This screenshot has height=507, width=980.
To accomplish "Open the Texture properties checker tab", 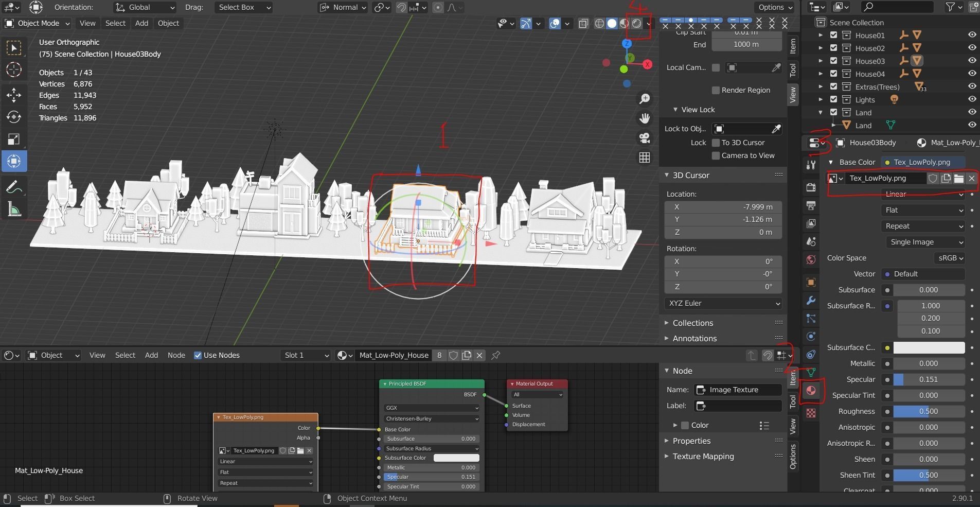I will click(811, 413).
